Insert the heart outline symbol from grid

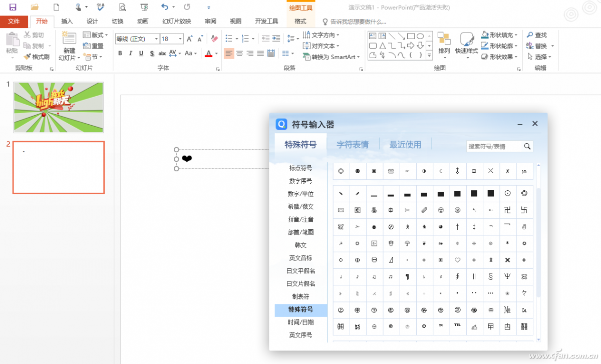click(x=457, y=260)
